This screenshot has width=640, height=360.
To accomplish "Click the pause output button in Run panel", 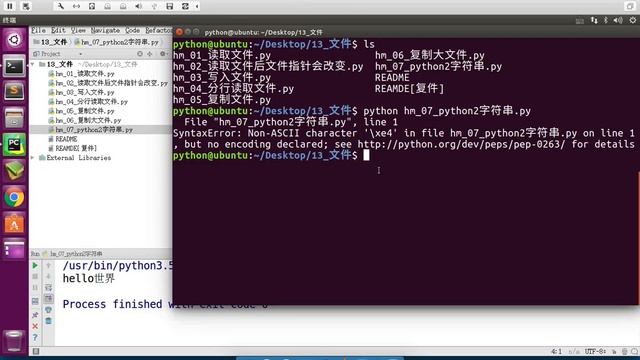I will [35, 288].
